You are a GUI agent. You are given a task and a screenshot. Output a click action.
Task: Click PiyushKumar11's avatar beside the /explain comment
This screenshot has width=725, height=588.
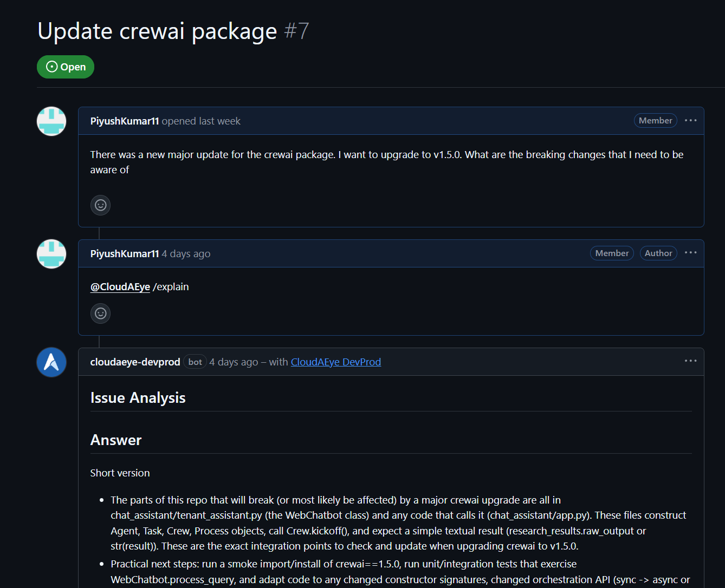tap(51, 254)
